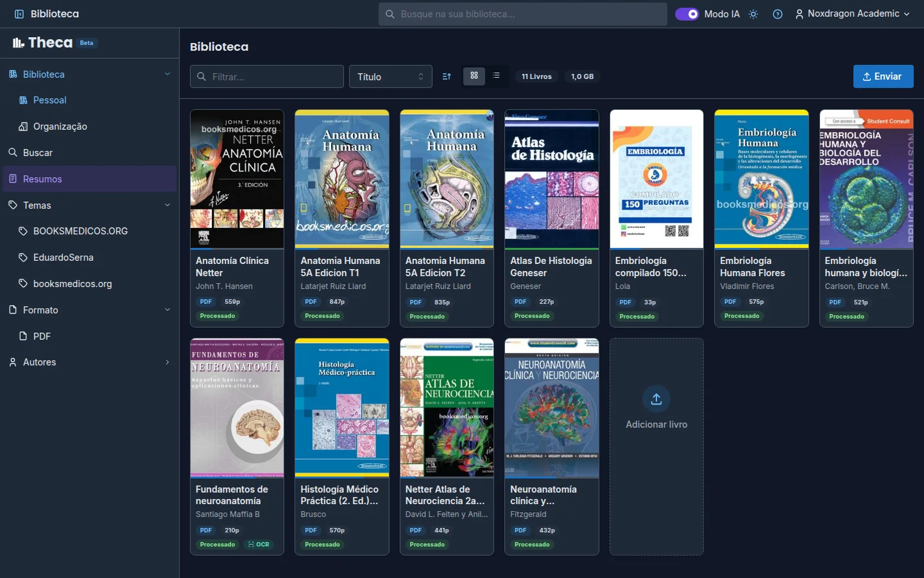The height and width of the screenshot is (578, 924).
Task: Collapse the Formato sidebar section
Action: click(x=167, y=310)
